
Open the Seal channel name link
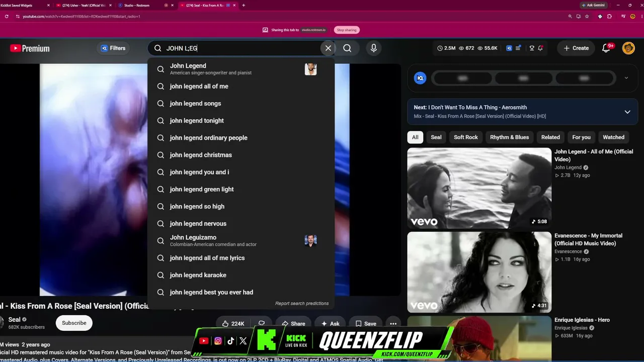pyautogui.click(x=14, y=319)
